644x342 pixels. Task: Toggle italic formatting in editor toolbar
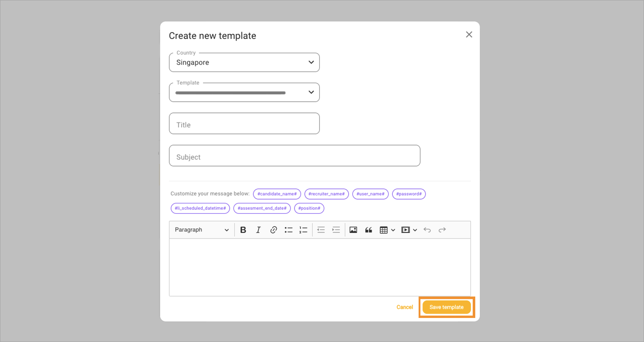coord(258,230)
